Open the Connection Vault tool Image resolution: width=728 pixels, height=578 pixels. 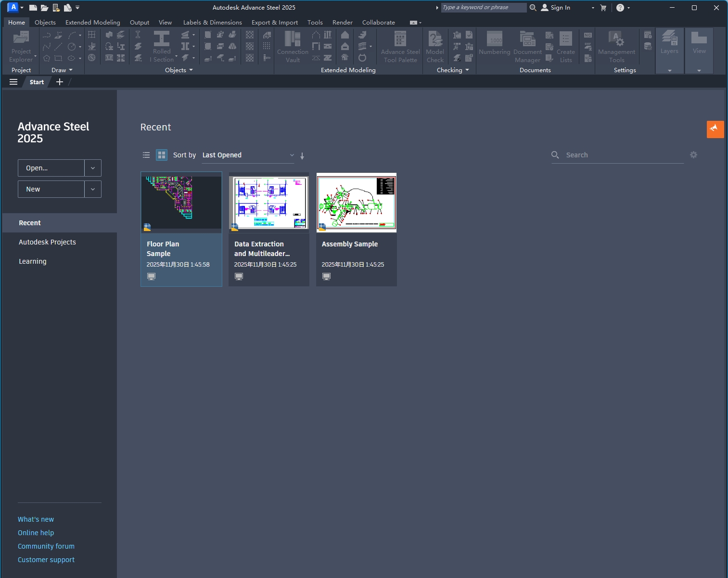[x=293, y=39]
